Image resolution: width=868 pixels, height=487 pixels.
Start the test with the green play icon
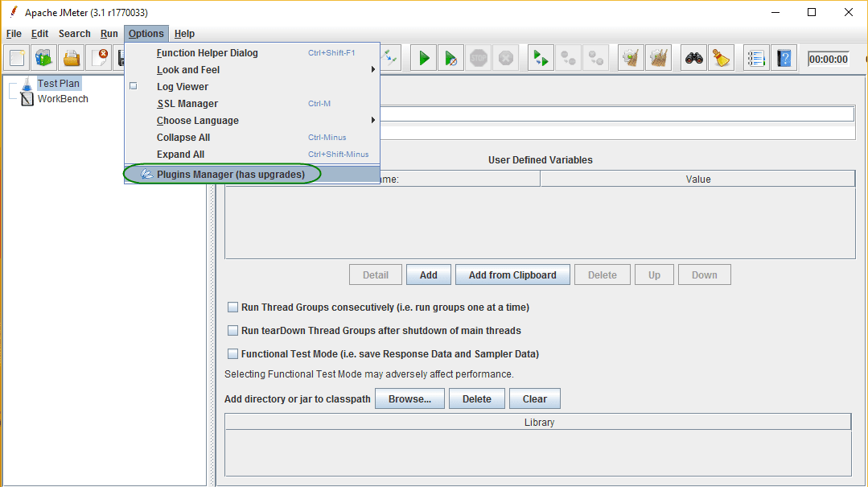coord(423,57)
